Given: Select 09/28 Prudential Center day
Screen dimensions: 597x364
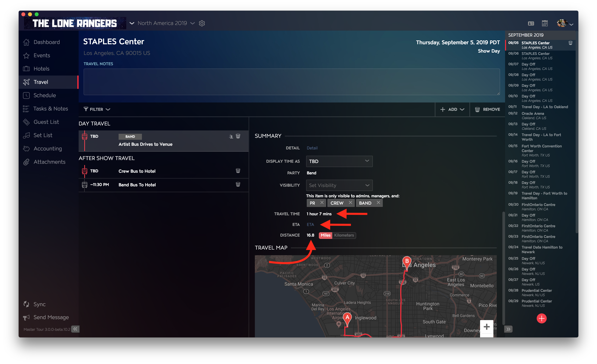Looking at the screenshot, I should (x=541, y=293).
